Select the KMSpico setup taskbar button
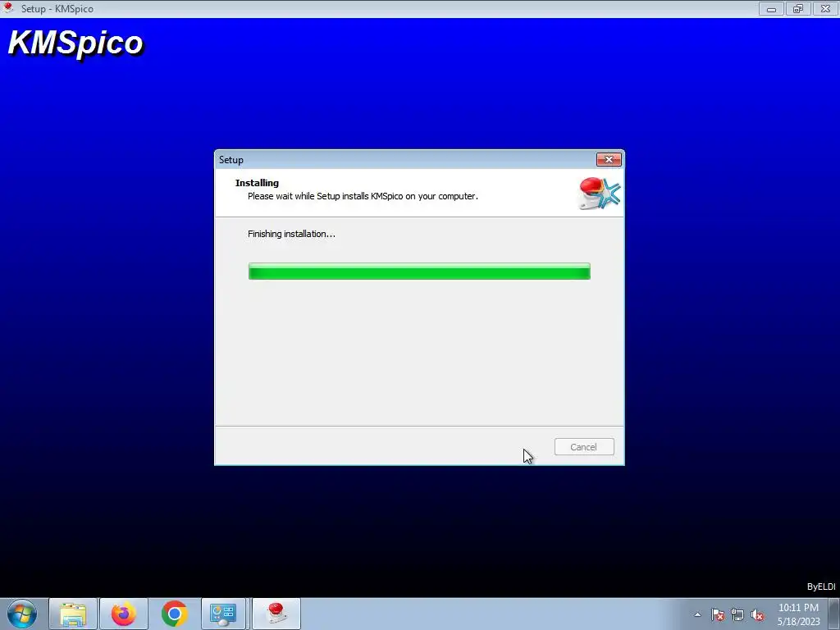Image resolution: width=840 pixels, height=630 pixels. point(276,614)
